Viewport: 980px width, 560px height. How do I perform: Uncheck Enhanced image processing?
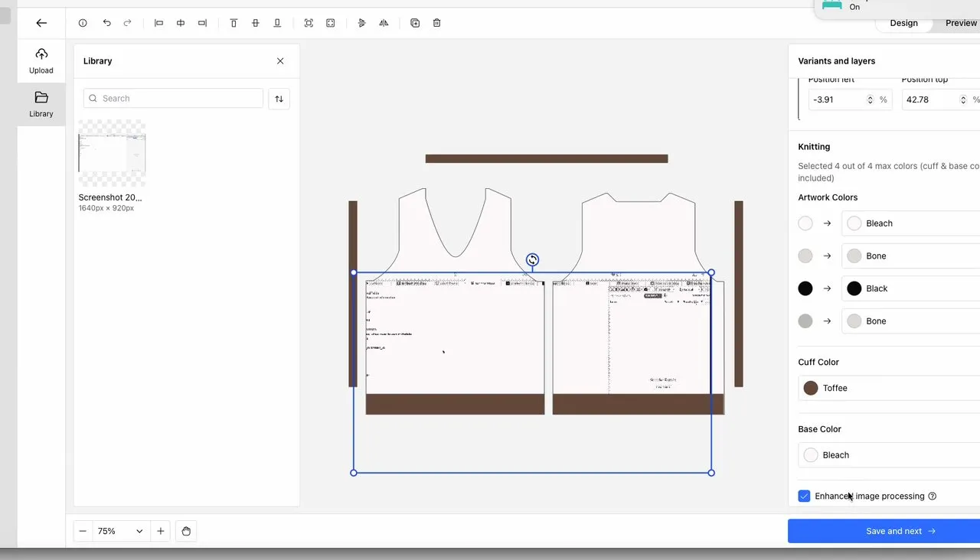coord(804,497)
